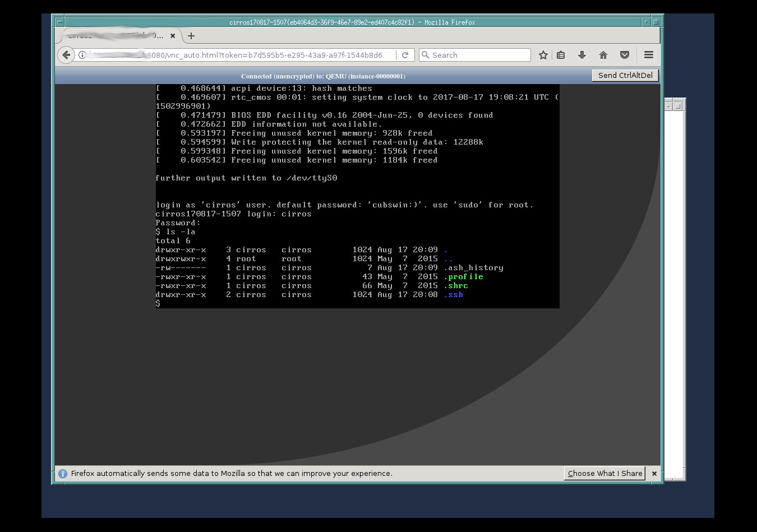Viewport: 757px width, 532px height.
Task: Go to homepage with the home icon
Action: (603, 55)
